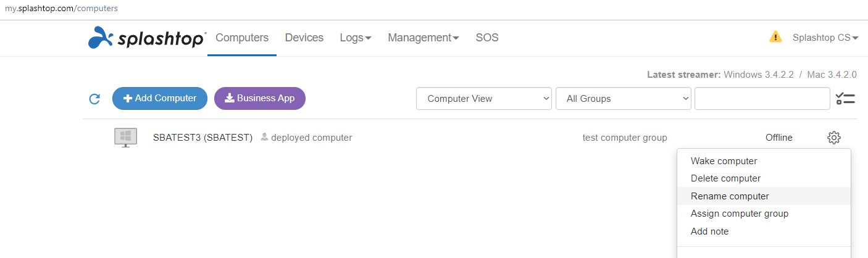
Task: Click the deployed computer user icon
Action: click(264, 137)
